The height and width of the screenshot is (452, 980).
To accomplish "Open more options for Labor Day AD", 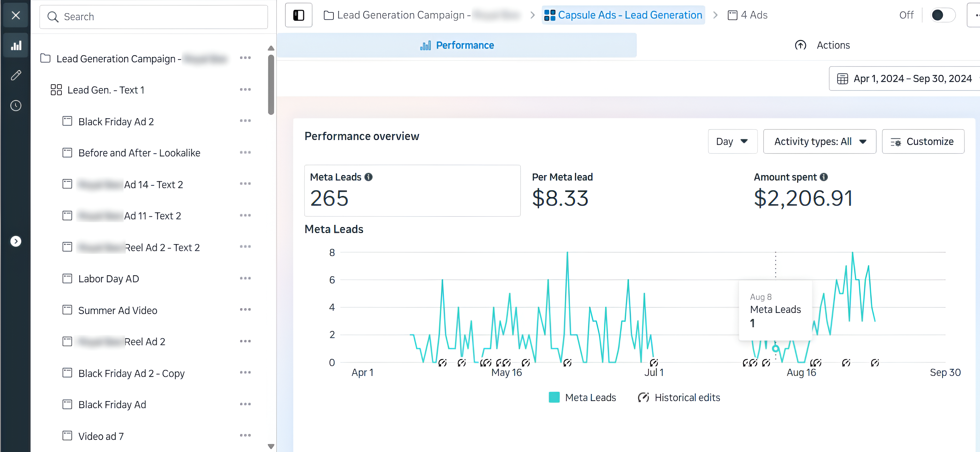I will point(245,279).
